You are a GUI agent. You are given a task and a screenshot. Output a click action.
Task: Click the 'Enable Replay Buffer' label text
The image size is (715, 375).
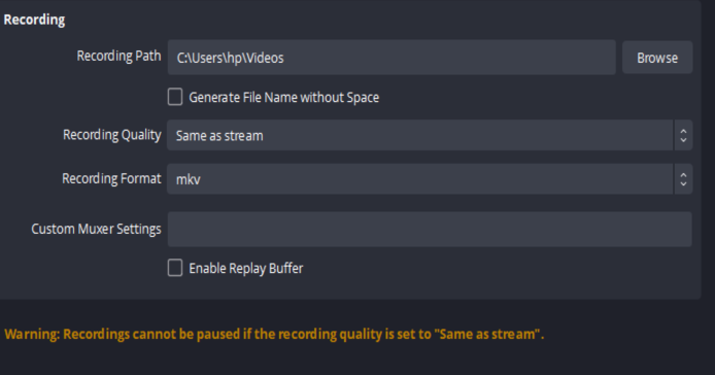coord(246,268)
